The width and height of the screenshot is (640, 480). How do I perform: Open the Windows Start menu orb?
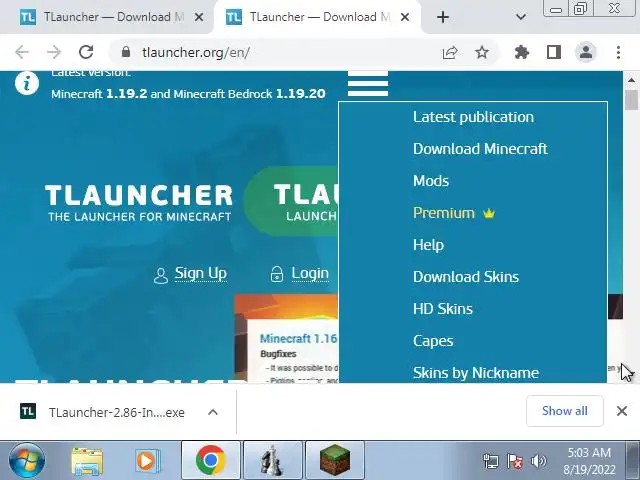(27, 461)
